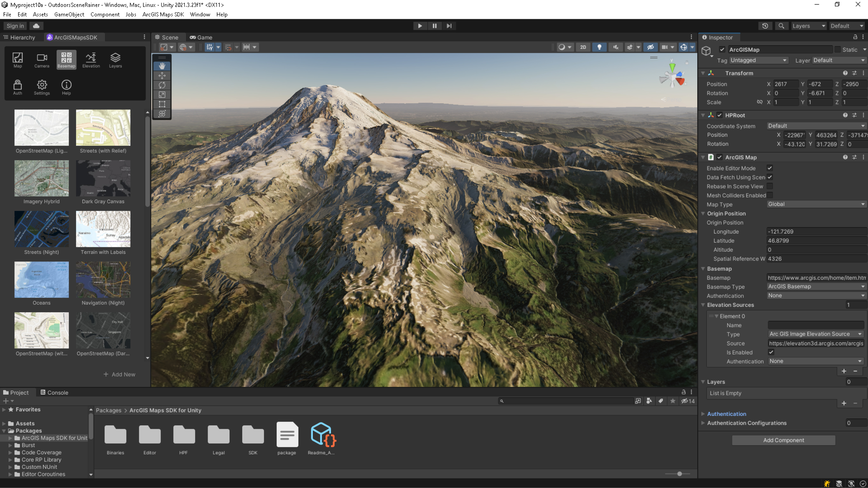
Task: Select the Hand view tool in Scene
Action: 162,66
